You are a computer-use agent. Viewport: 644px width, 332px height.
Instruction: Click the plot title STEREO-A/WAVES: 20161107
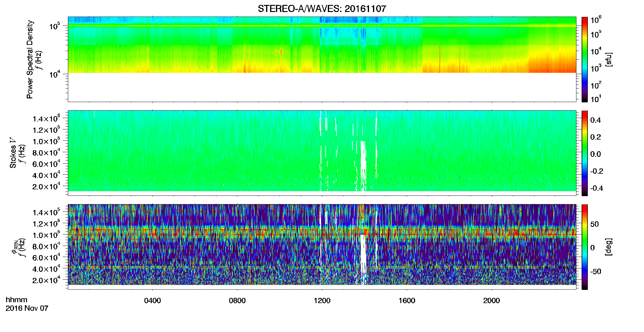[x=322, y=9]
